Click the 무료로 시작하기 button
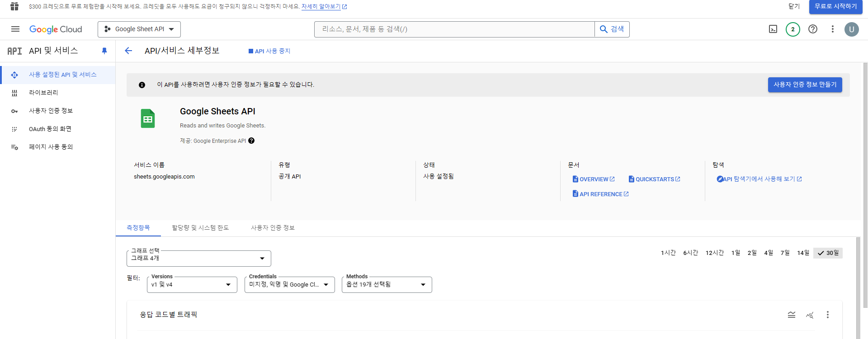The width and height of the screenshot is (868, 339). pyautogui.click(x=836, y=7)
